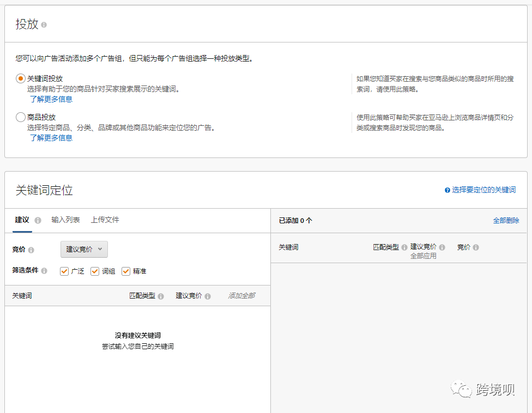532x413 pixels.
Task: Click info icon next to 竞价 label
Action: point(31,250)
